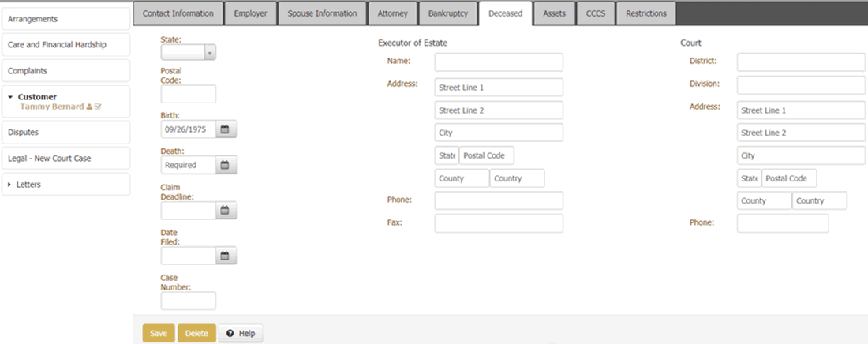Image resolution: width=868 pixels, height=344 pixels.
Task: Select the Restrictions tab
Action: pyautogui.click(x=645, y=13)
